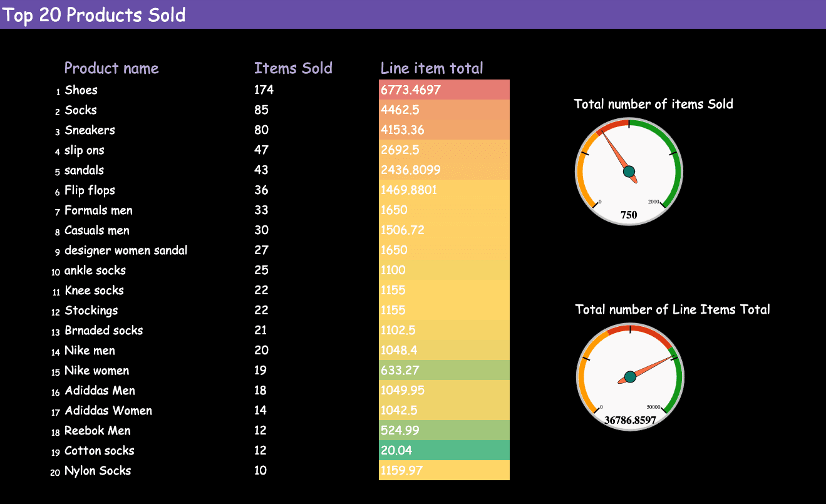Select the 524.99 line total cell
Image resolution: width=826 pixels, height=504 pixels.
tap(444, 431)
